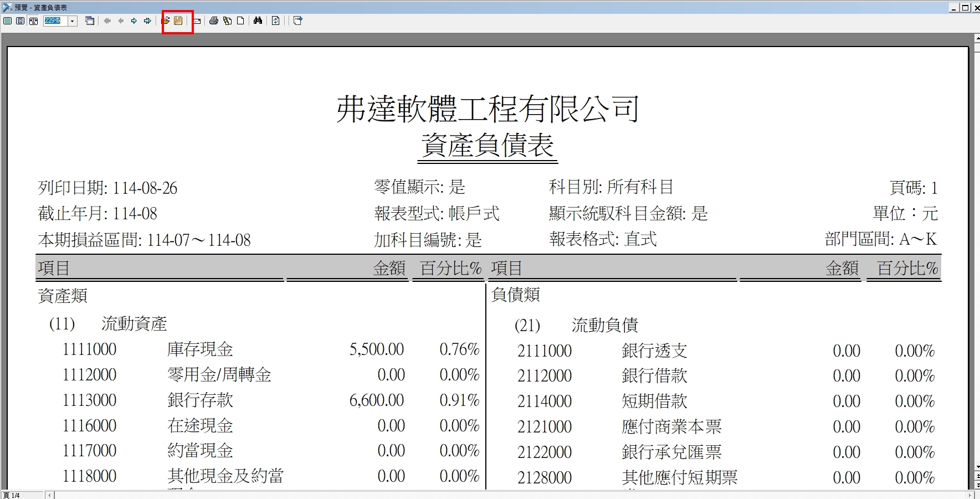Open the multiple pages window icon

[x=90, y=21]
